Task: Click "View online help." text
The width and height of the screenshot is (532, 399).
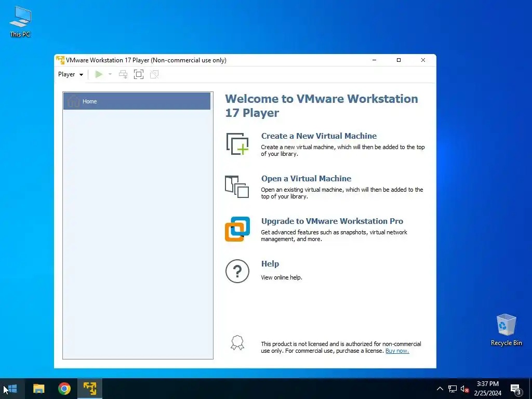Action: tap(281, 277)
